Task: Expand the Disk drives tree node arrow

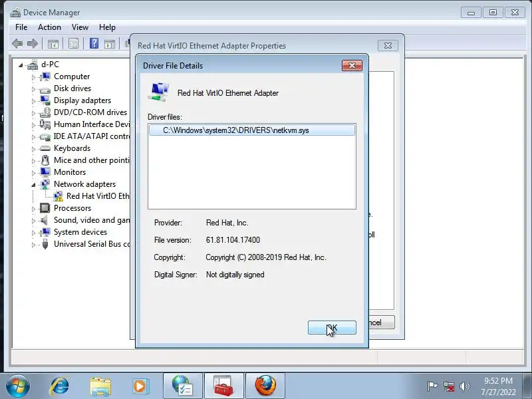Action: point(33,89)
